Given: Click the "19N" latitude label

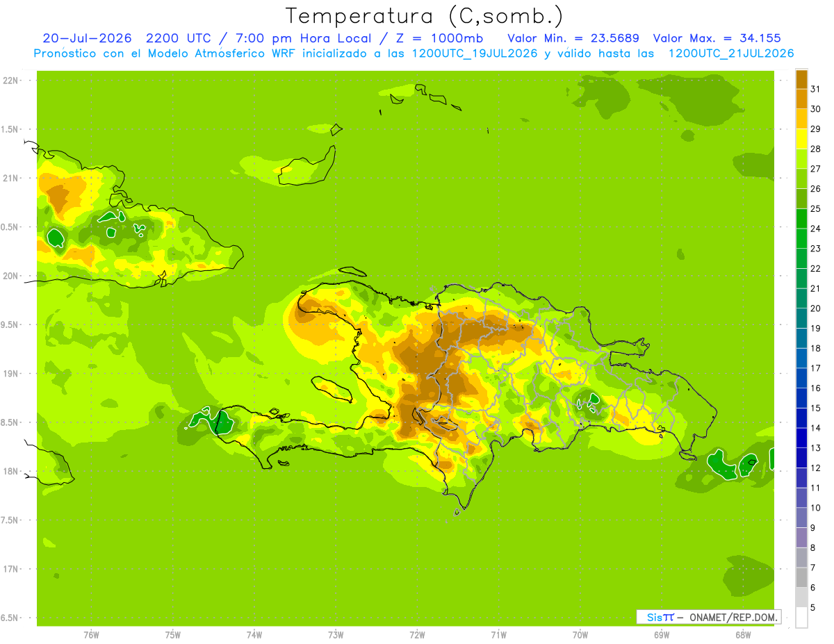Looking at the screenshot, I should [10, 374].
